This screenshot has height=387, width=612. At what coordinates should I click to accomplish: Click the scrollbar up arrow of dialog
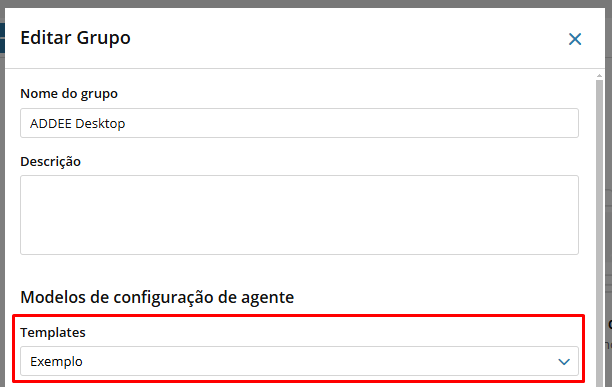pos(599,76)
